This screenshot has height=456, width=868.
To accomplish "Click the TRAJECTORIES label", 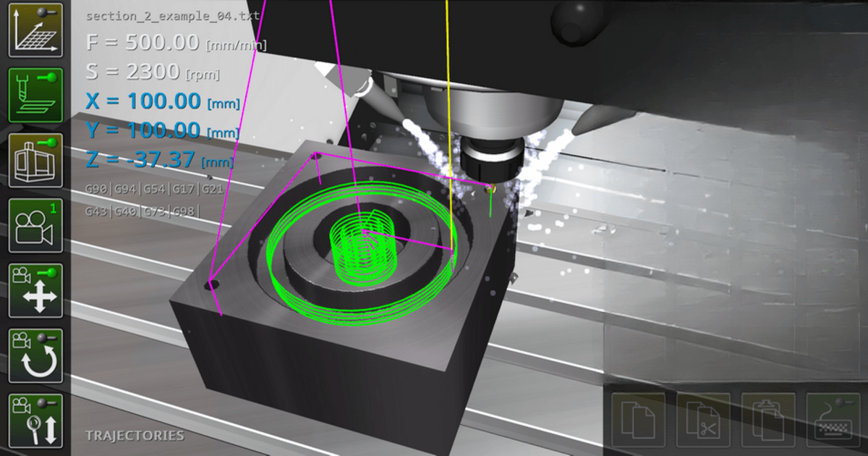I will [134, 436].
